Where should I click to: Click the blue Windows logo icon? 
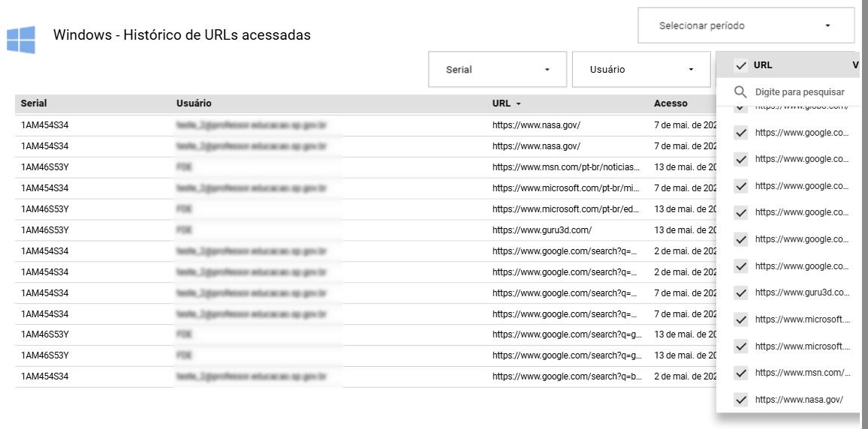[x=21, y=39]
